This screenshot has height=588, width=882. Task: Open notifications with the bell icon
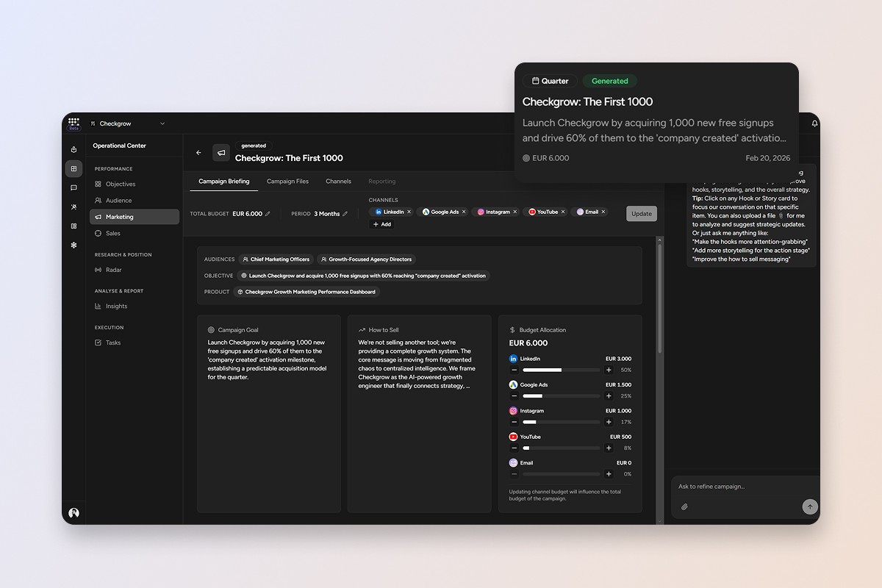[814, 123]
